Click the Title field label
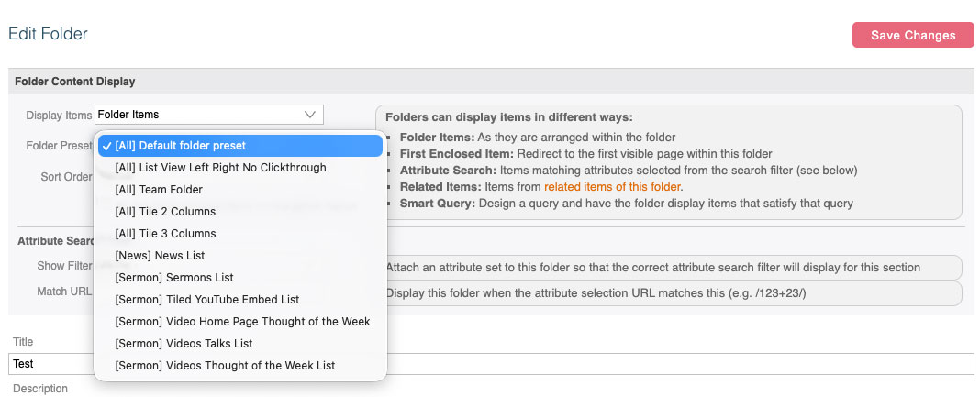This screenshot has width=980, height=397. [x=23, y=342]
